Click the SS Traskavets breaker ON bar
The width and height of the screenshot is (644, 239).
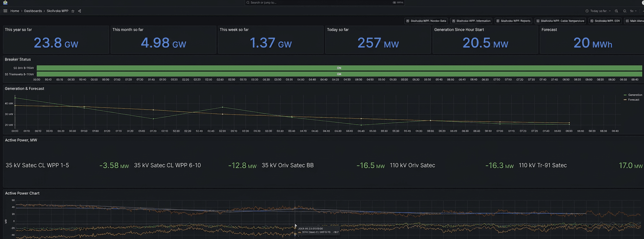coord(339,74)
